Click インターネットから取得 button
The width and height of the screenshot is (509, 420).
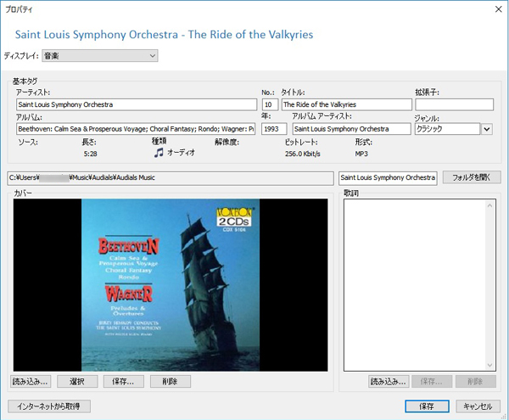tap(49, 406)
